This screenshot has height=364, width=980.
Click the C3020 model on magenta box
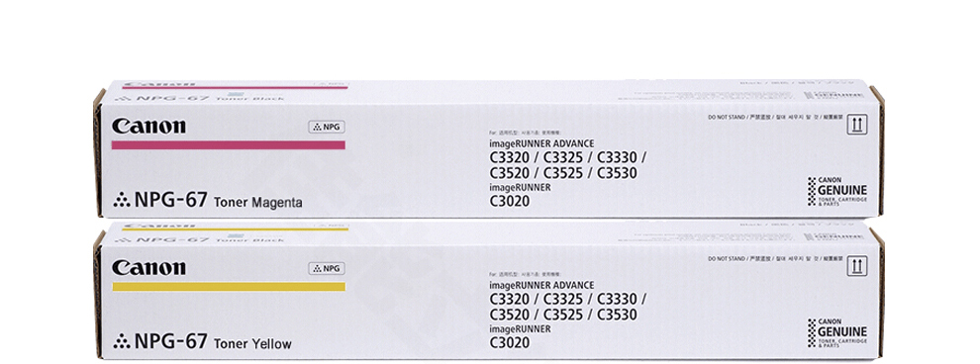(x=510, y=201)
